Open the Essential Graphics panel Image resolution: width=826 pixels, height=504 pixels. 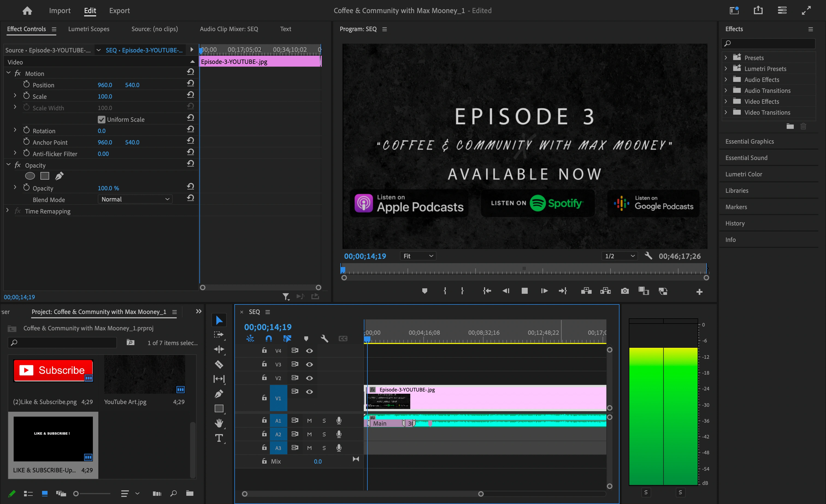750,141
